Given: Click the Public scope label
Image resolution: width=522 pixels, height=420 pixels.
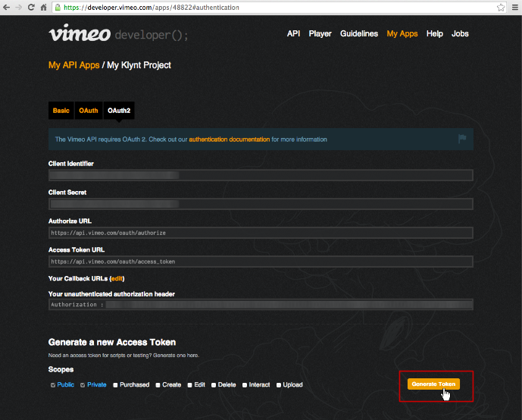Looking at the screenshot, I should tap(66, 384).
